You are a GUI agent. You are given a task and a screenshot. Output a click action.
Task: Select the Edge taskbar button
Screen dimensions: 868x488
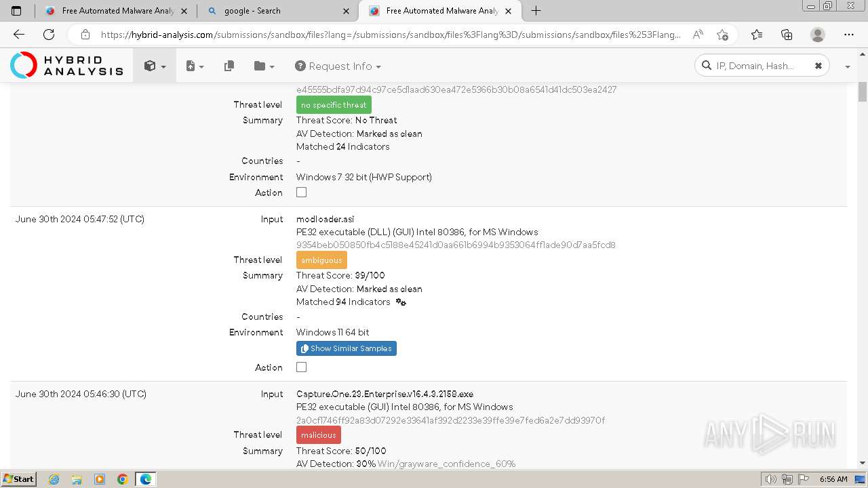(146, 479)
